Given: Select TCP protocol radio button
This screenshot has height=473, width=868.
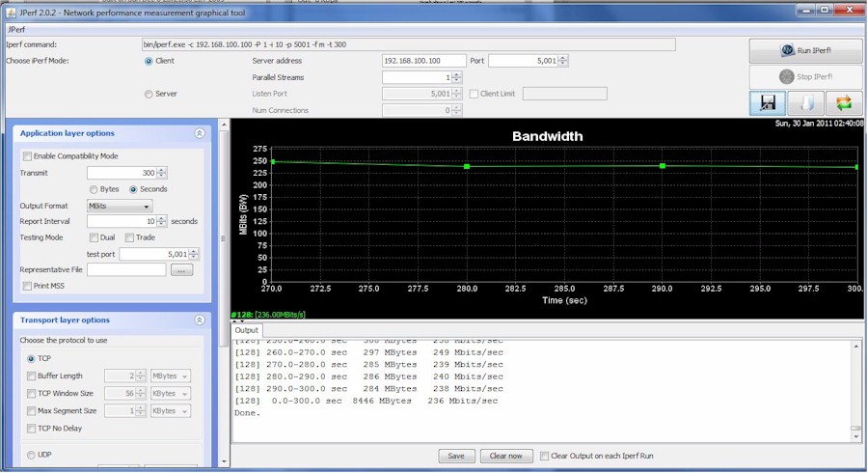Looking at the screenshot, I should point(31,359).
